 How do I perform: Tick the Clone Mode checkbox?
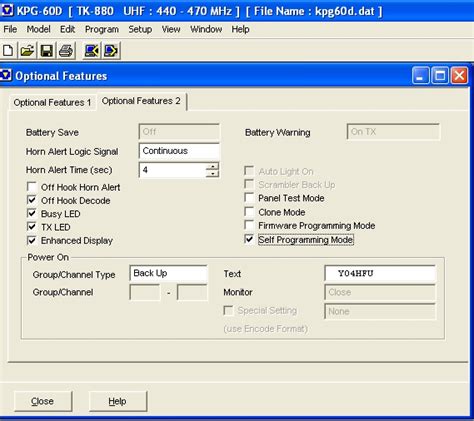(x=249, y=212)
